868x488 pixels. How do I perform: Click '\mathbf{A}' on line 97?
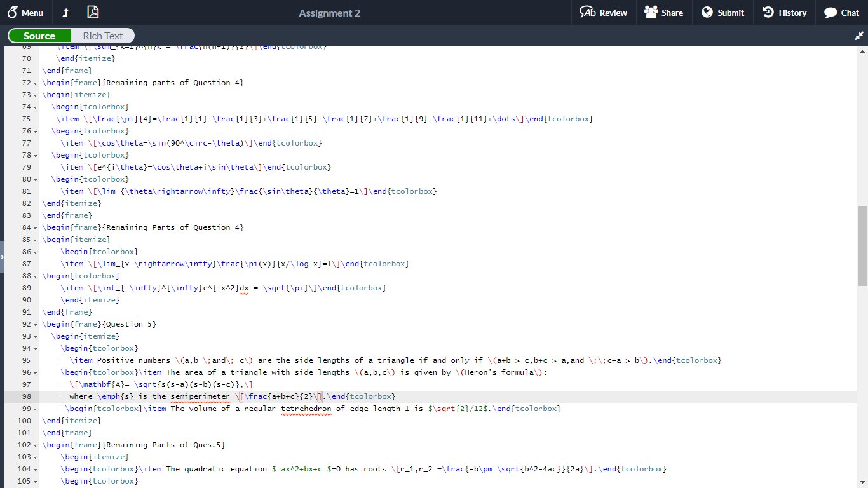102,384
